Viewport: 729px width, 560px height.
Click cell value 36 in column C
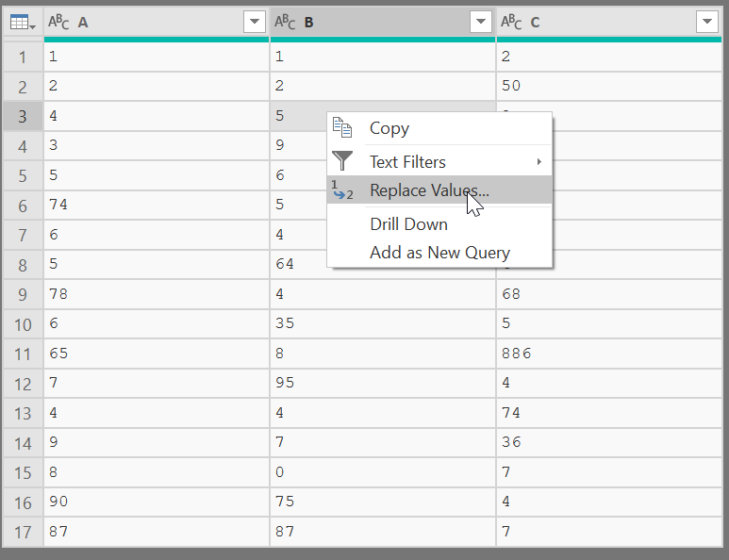point(511,442)
